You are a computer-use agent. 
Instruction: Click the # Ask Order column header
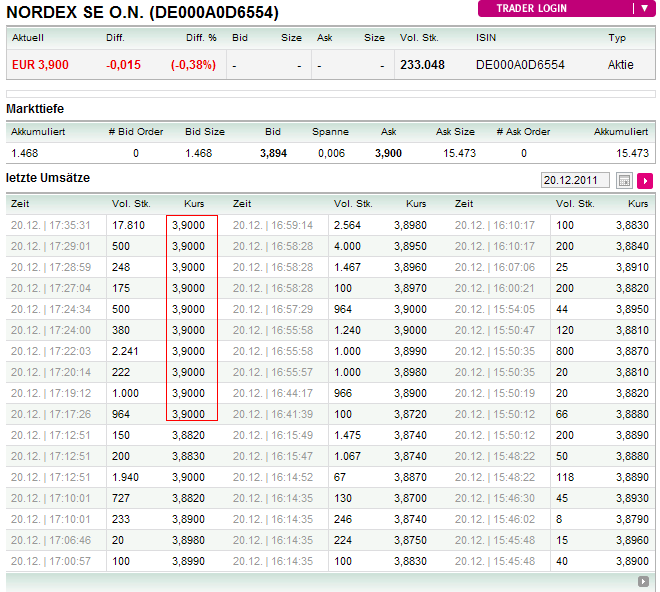(523, 132)
